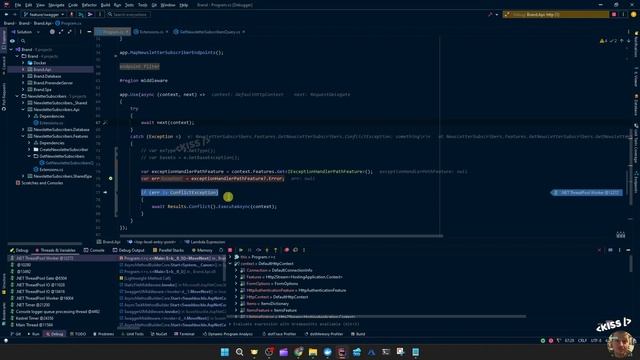Open the File menu

tap(18, 5)
